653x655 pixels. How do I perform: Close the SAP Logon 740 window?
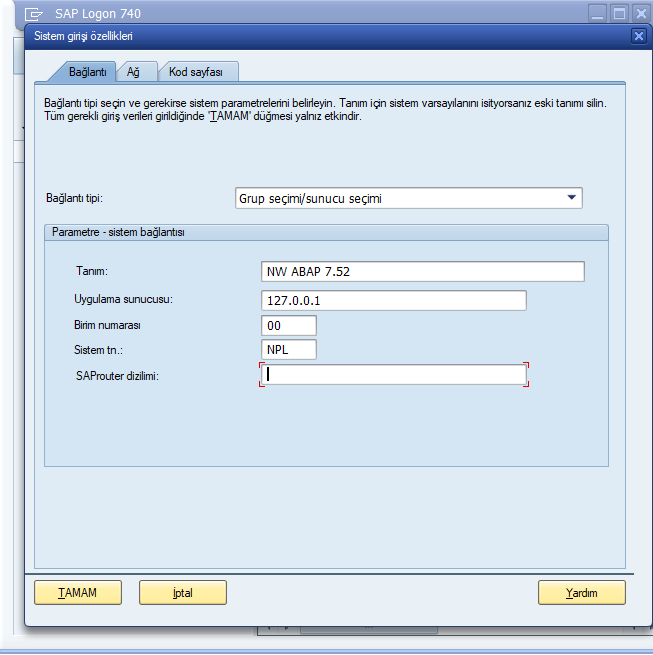pos(641,14)
